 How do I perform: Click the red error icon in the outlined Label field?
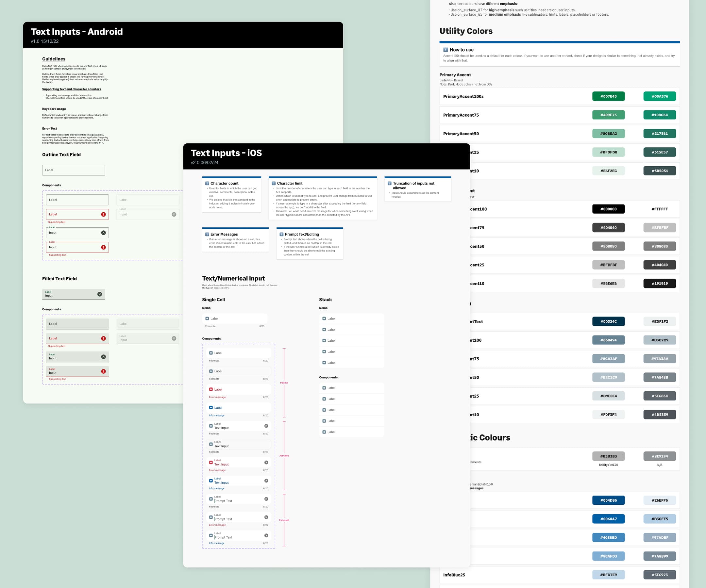click(x=104, y=214)
